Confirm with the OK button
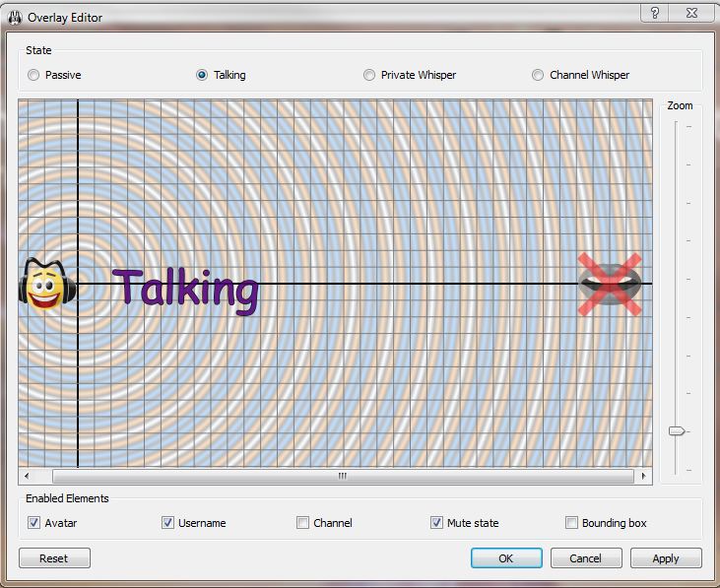This screenshot has height=588, width=720. 506,558
